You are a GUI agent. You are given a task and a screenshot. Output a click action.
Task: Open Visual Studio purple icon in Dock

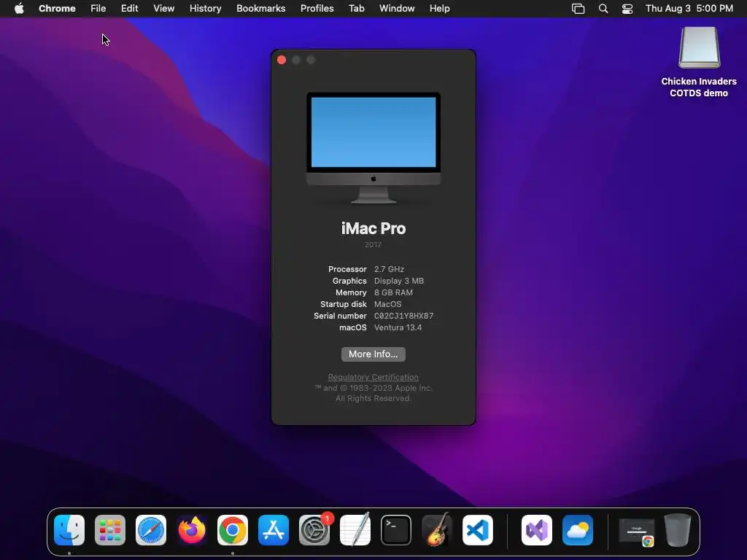[537, 530]
